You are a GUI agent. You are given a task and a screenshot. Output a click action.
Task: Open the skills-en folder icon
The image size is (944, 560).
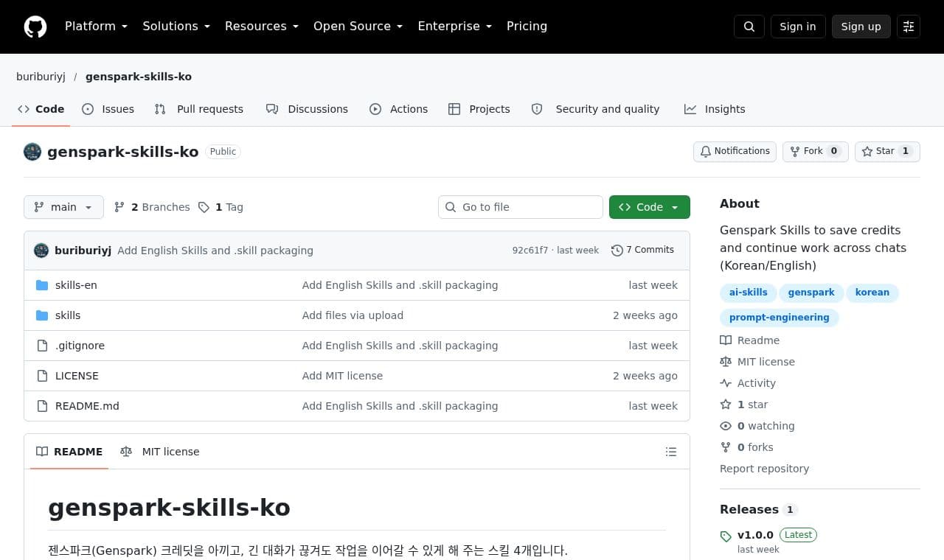pyautogui.click(x=42, y=285)
